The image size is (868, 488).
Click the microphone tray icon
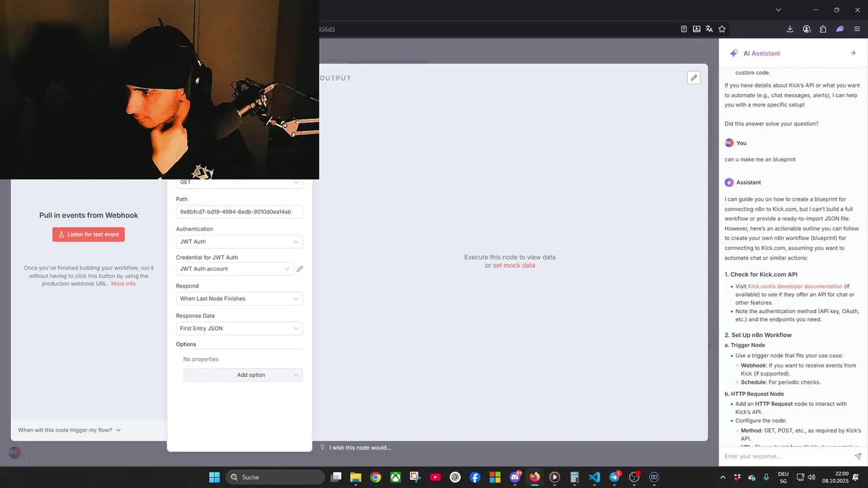click(x=766, y=477)
